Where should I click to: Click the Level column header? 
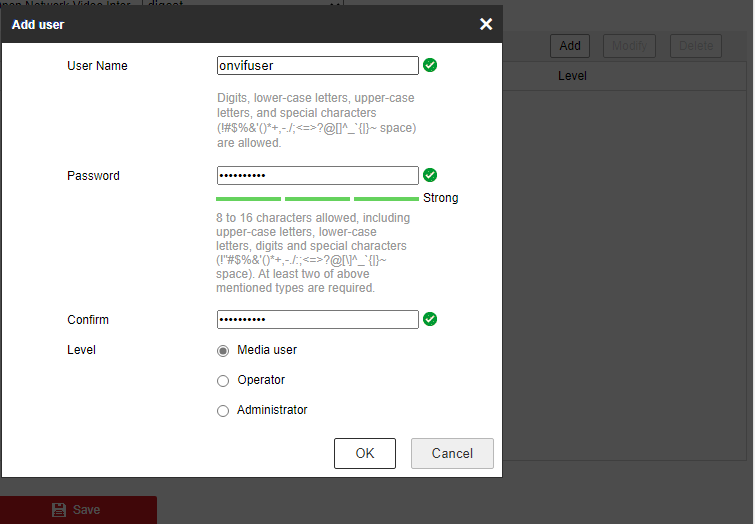pyautogui.click(x=572, y=76)
